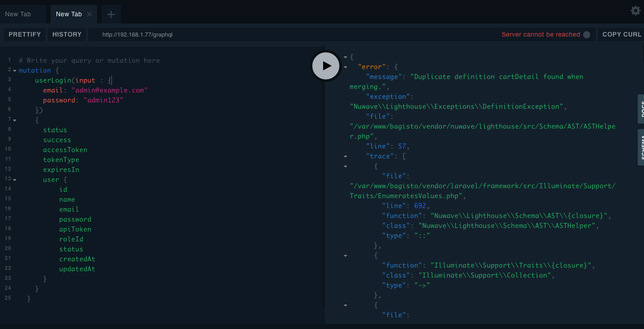Screen dimensions: 644x329
Task: Click the mutation keyword on line 2
Action: (35, 70)
